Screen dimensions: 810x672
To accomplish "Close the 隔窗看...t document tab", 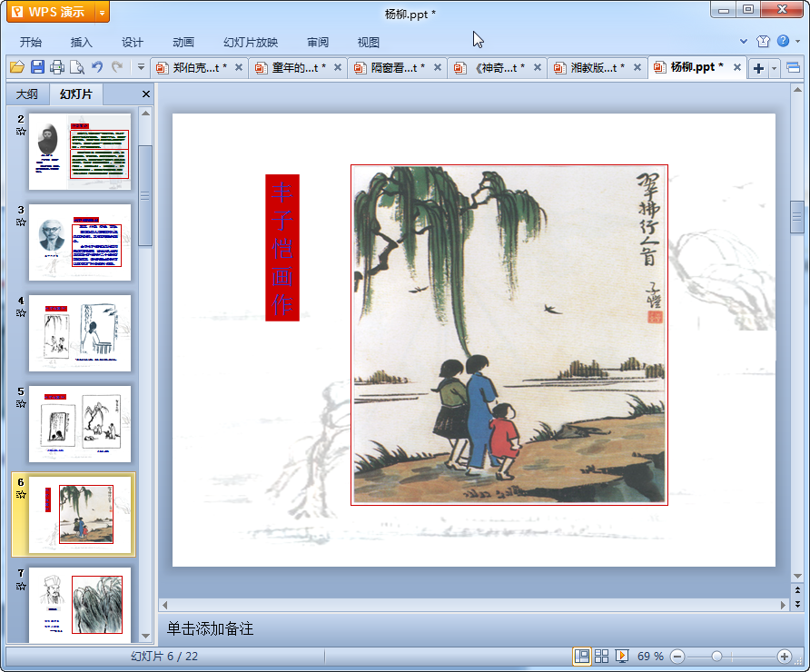I will [x=438, y=67].
